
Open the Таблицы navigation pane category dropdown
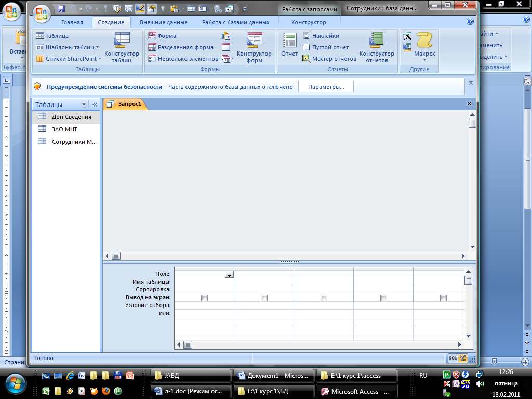84,104
